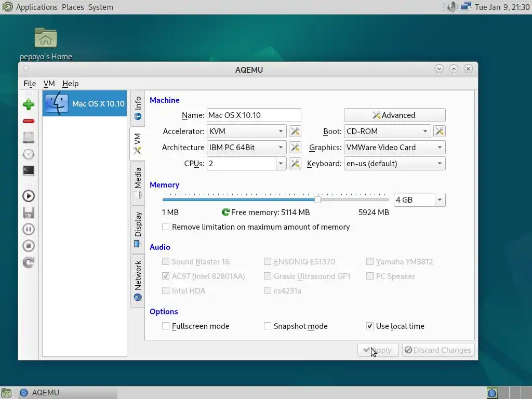Click the volume speaker tray icon
532x399 pixels.
[451, 7]
